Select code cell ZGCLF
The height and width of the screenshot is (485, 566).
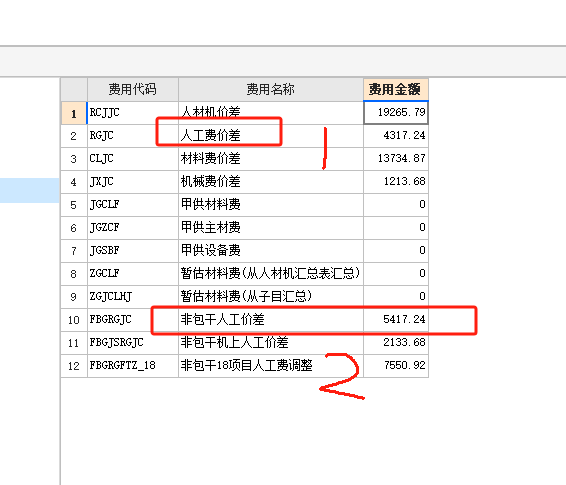coord(132,274)
